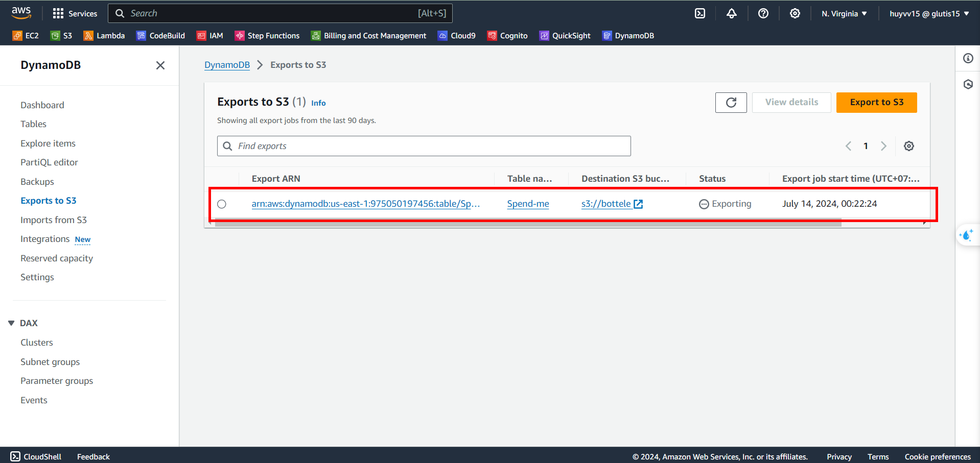Open the help question mark menu
Screen dimensions: 980x463
tap(763, 13)
